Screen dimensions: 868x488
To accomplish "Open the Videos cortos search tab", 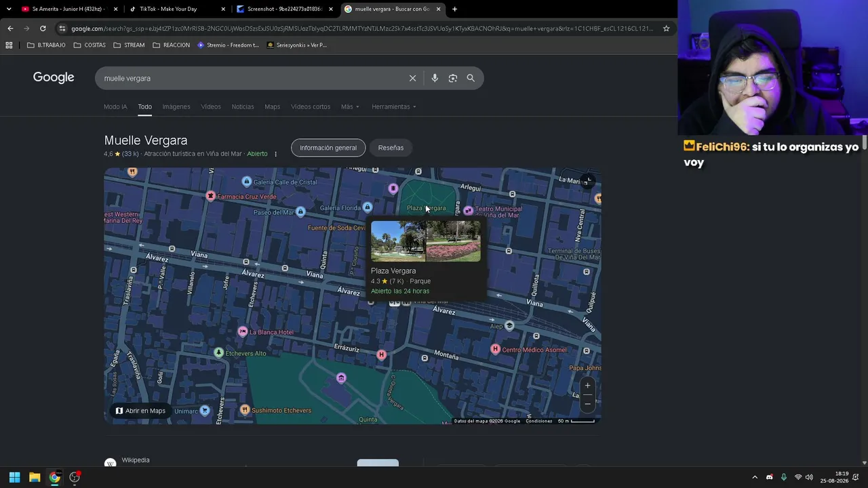I will tap(311, 106).
